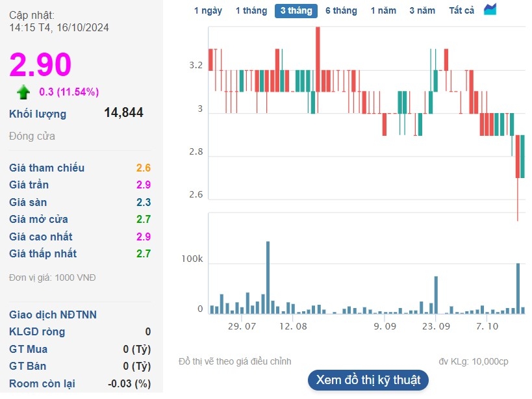The width and height of the screenshot is (532, 399).
Task: Click the 'đv KLg: 10,000cp' unit note
Action: click(474, 361)
